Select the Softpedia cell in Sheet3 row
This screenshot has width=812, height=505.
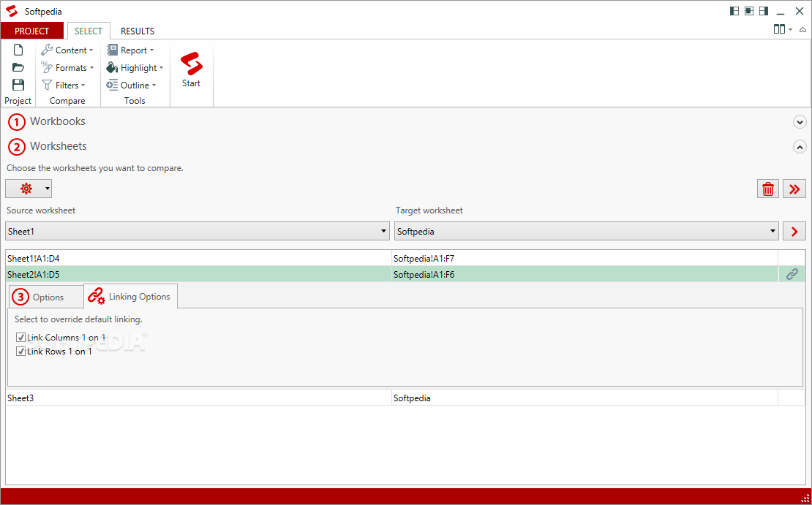click(x=584, y=398)
